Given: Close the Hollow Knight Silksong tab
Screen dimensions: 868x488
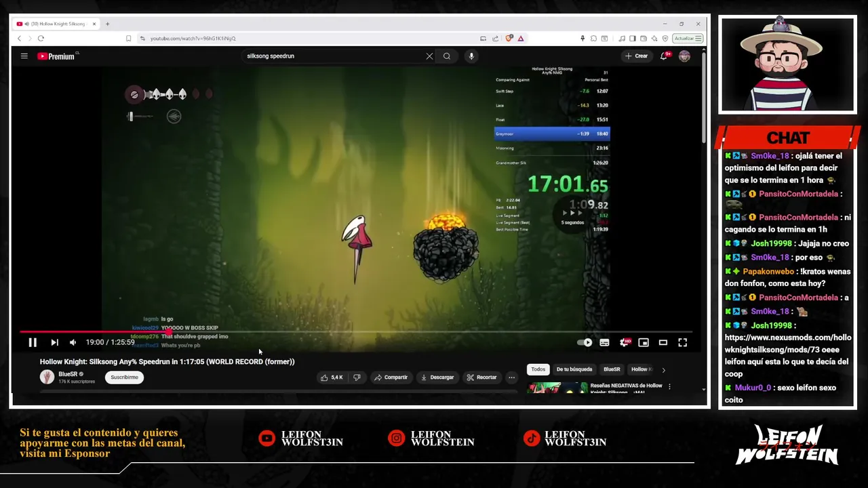Looking at the screenshot, I should click(94, 24).
